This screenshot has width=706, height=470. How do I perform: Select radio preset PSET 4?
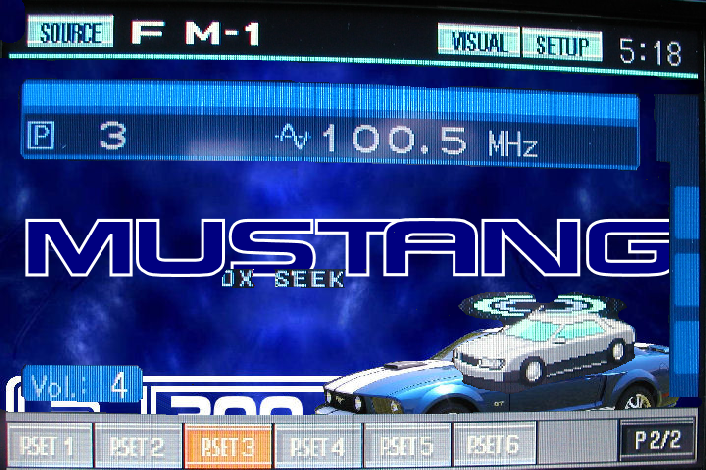[x=317, y=444]
